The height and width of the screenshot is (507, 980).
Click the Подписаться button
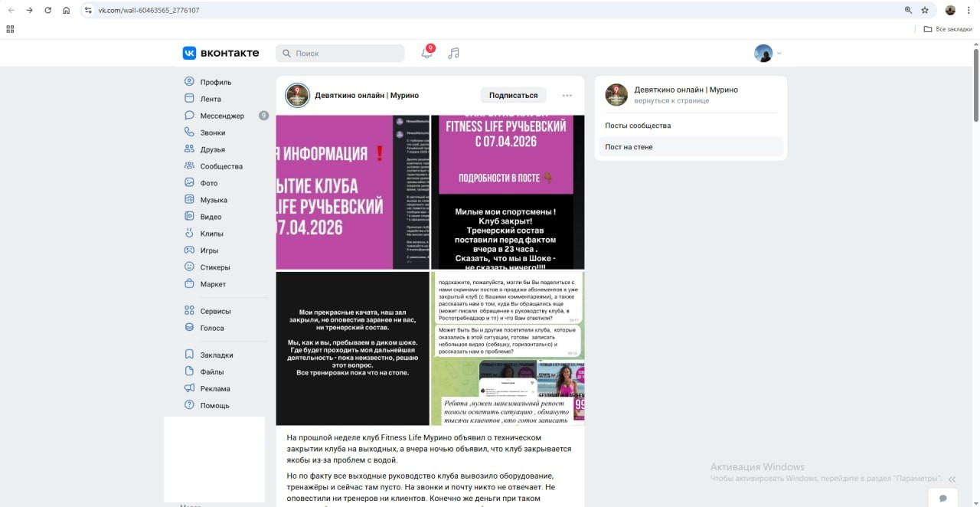coord(513,96)
